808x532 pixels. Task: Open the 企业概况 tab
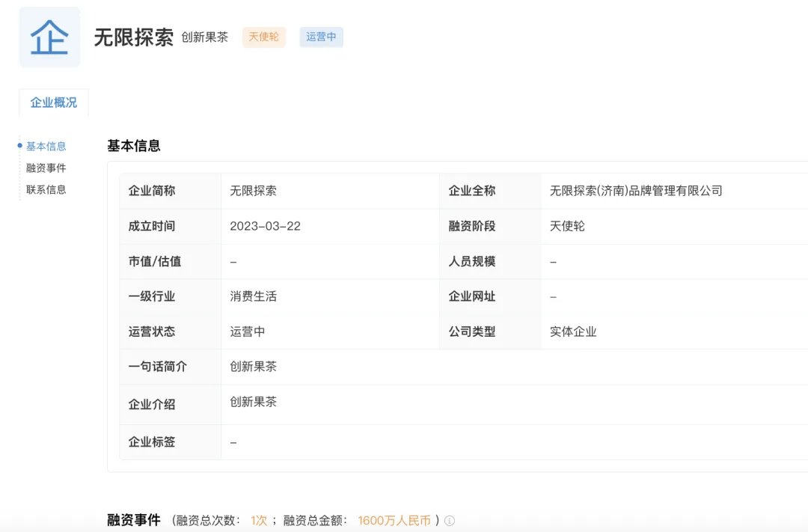[x=53, y=103]
